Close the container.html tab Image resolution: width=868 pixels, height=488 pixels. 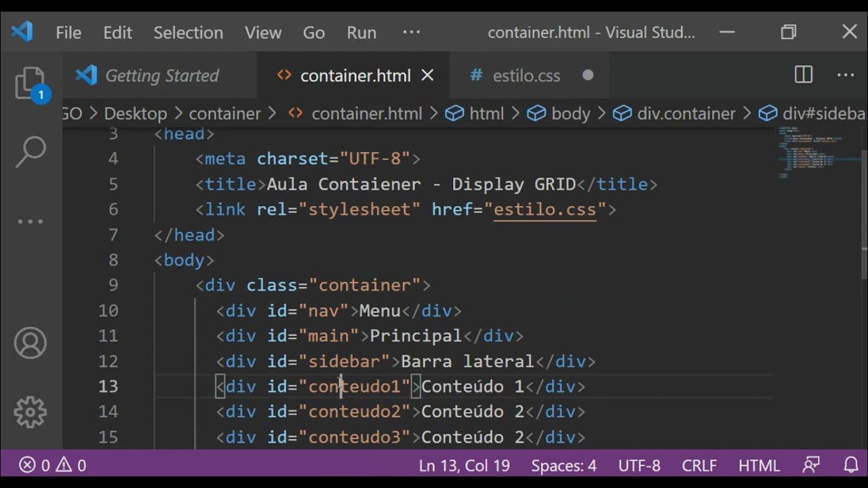tap(427, 75)
